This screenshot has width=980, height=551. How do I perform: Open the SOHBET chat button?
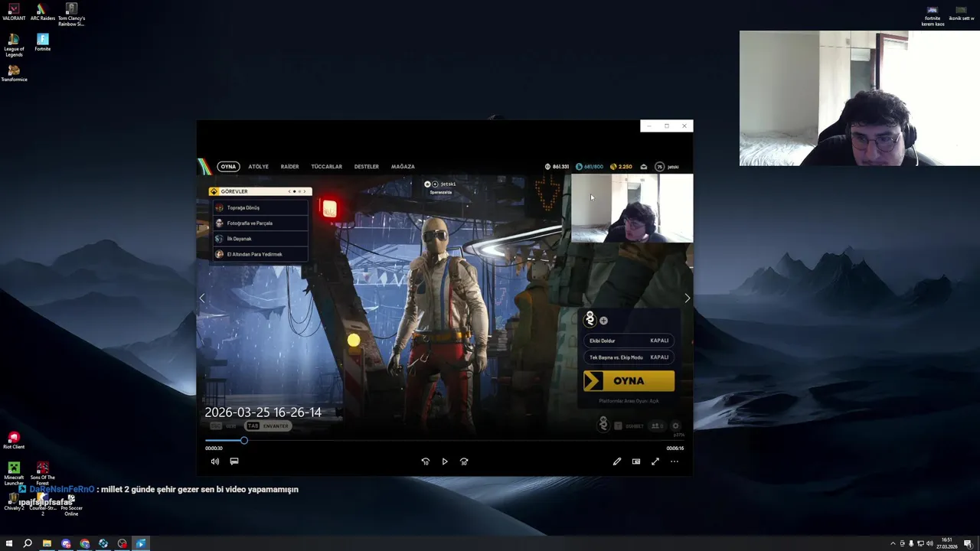630,426
